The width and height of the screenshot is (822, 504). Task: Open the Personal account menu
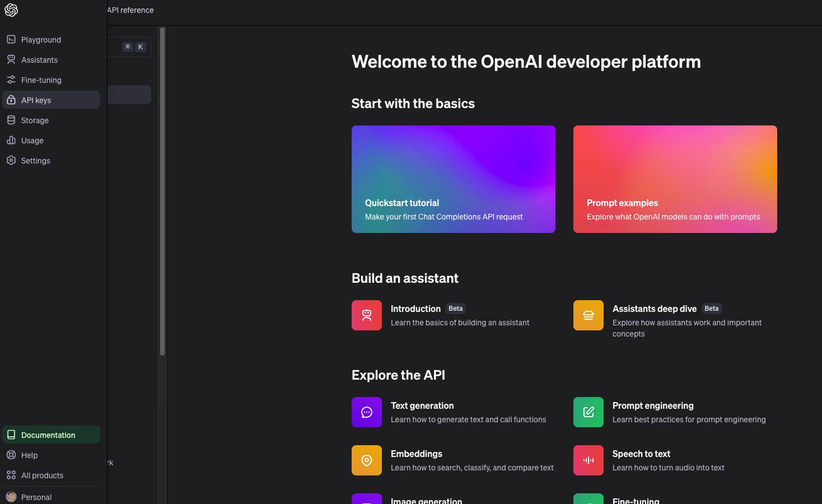tap(52, 497)
